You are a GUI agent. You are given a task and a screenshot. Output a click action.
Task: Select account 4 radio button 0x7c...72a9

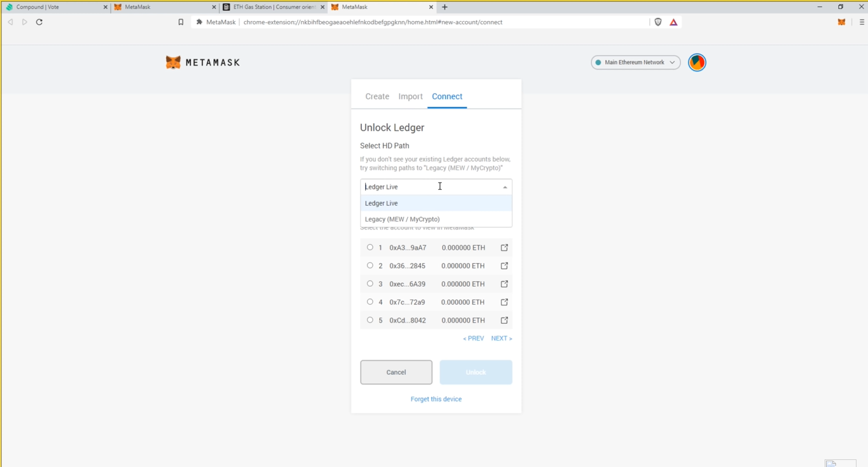click(x=370, y=302)
